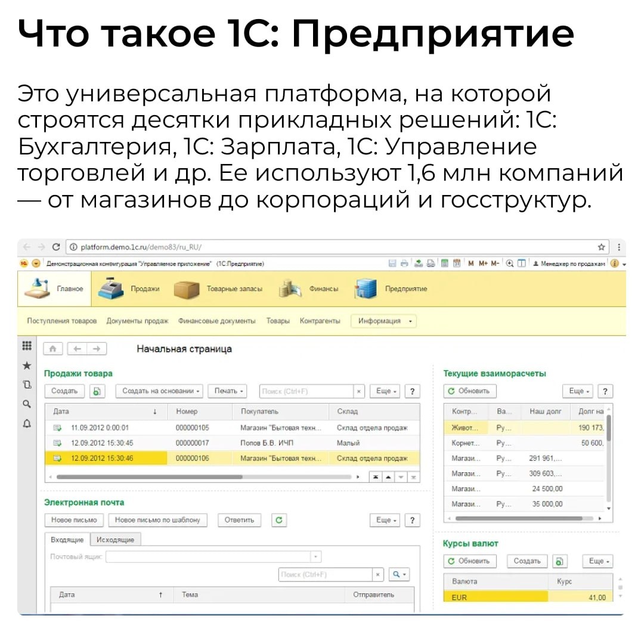Open the calendar icon in toolbar
644x644 pixels.
456,264
